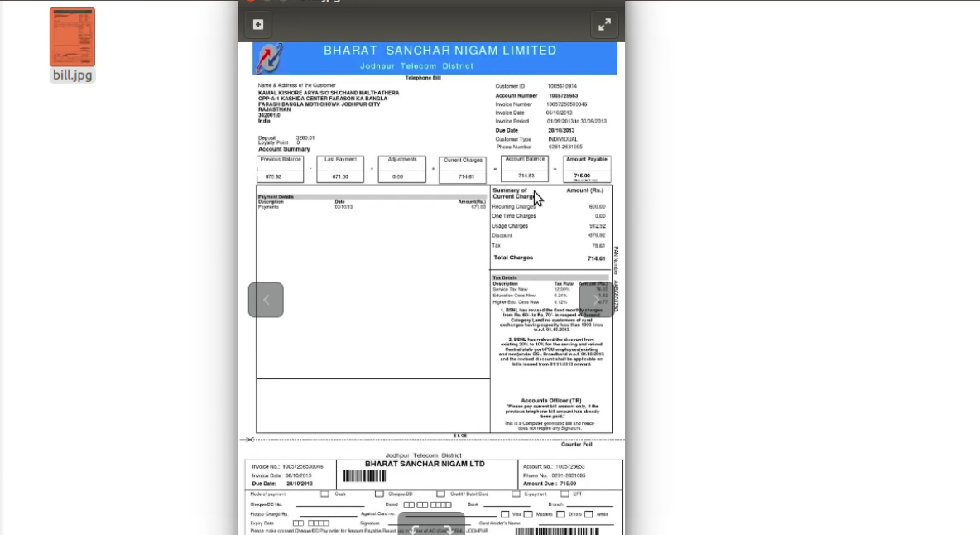The image size is (980, 535).
Task: Click the Last Payment box
Action: coord(340,169)
